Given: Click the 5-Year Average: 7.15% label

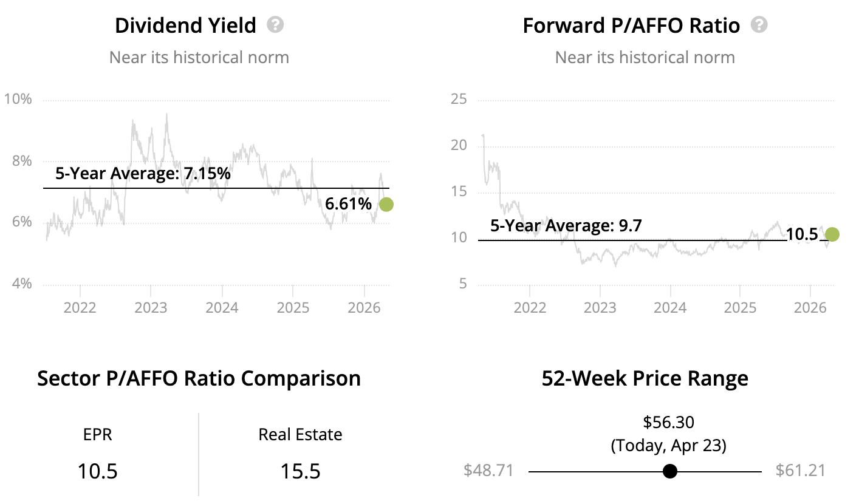Looking at the screenshot, I should tap(143, 174).
